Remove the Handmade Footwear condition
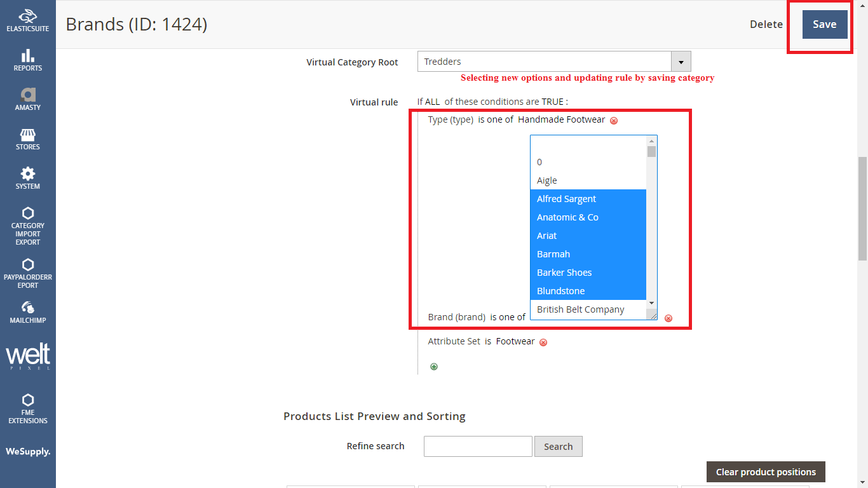The image size is (868, 488). [614, 119]
